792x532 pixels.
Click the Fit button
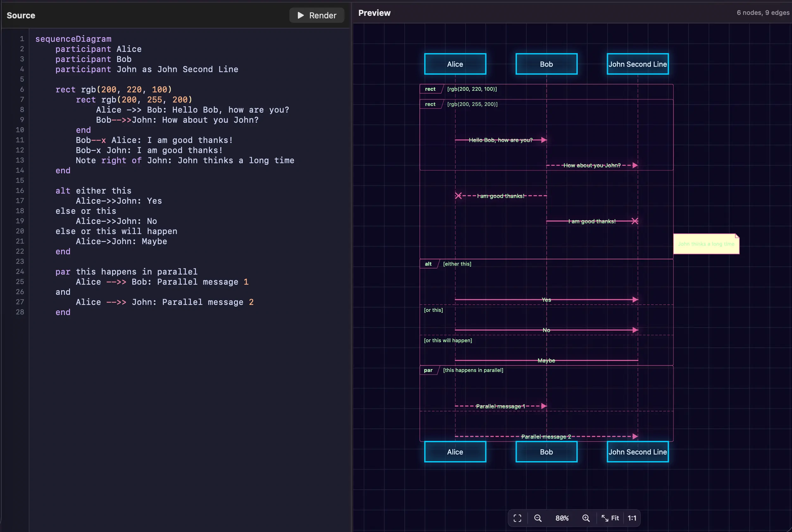[x=610, y=518]
